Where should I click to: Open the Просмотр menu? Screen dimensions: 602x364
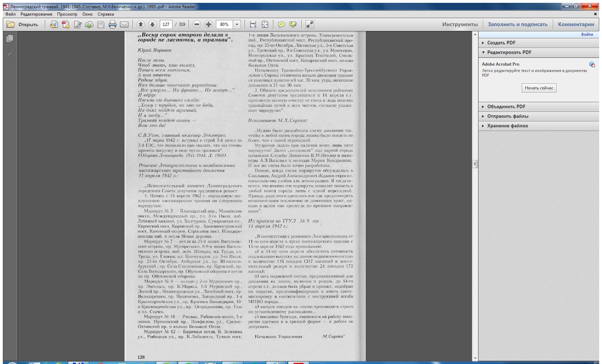pyautogui.click(x=67, y=14)
